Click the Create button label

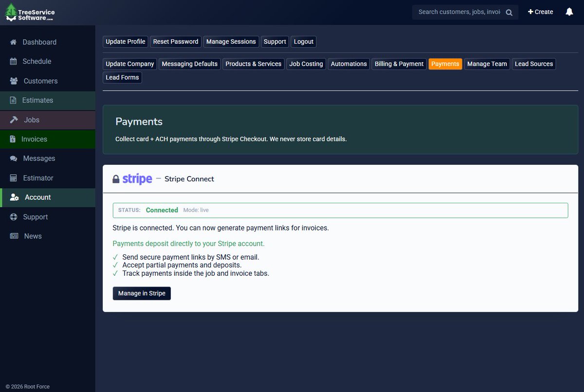[544, 12]
